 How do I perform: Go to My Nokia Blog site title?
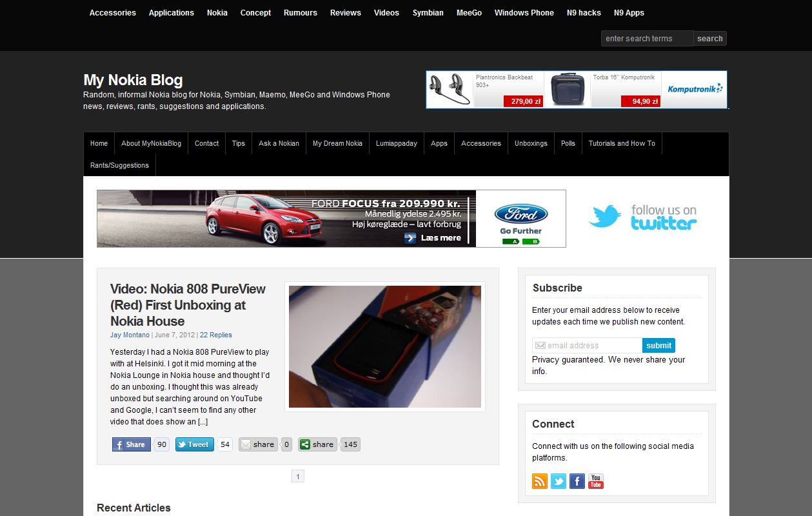(133, 80)
